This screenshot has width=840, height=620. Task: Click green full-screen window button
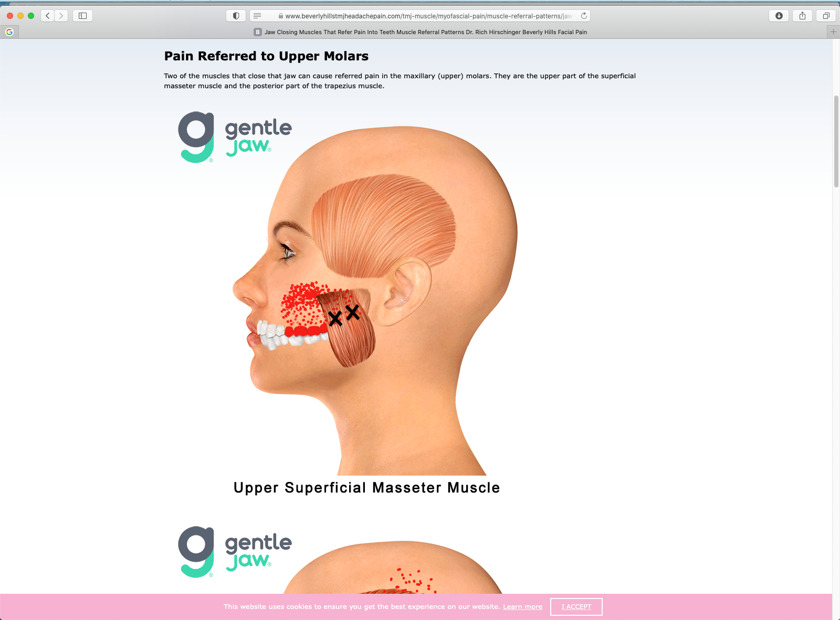click(31, 16)
